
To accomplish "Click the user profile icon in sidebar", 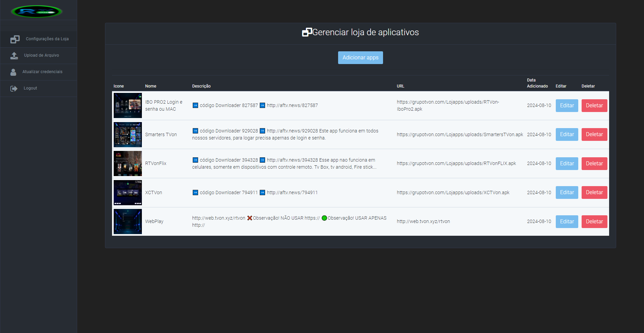I will click(13, 72).
